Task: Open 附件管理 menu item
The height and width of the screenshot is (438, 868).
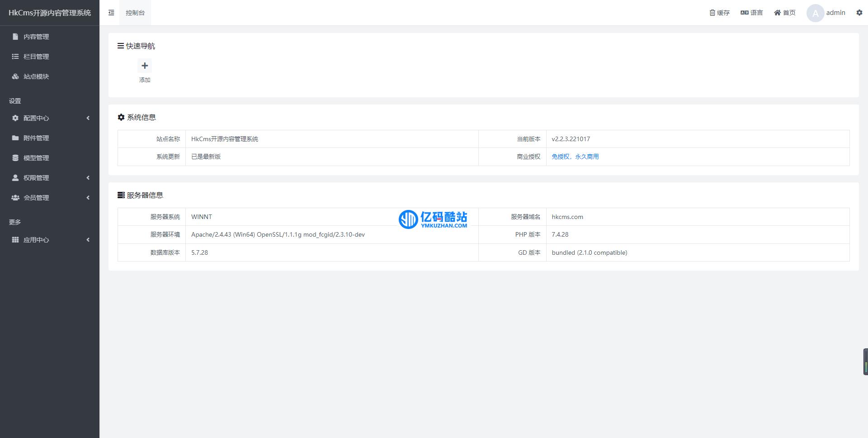Action: tap(50, 138)
